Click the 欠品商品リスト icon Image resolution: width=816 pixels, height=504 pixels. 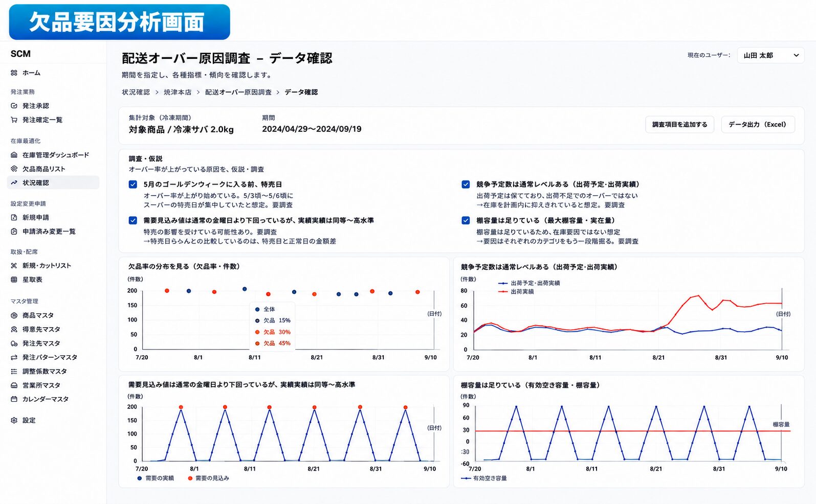(x=14, y=169)
